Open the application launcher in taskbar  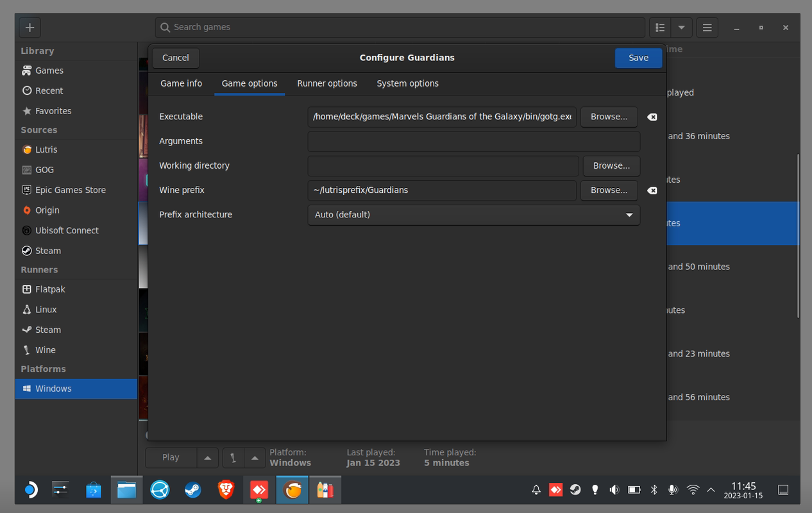(x=30, y=490)
